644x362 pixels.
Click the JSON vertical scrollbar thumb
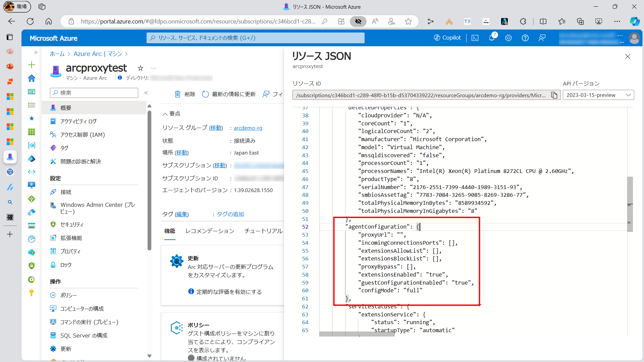click(x=630, y=204)
